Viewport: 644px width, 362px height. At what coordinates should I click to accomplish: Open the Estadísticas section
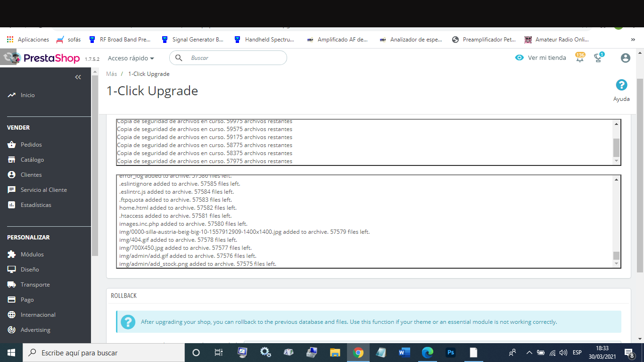pos(35,205)
